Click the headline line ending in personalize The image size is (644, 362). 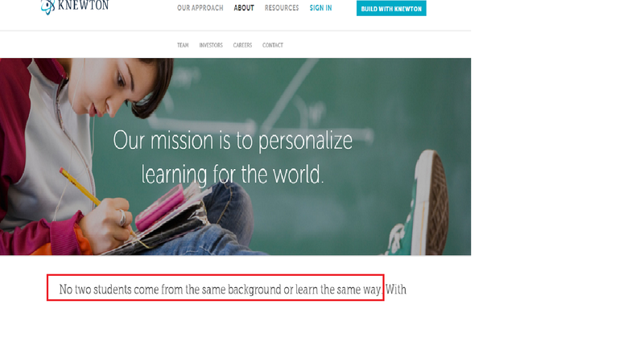[233, 141]
